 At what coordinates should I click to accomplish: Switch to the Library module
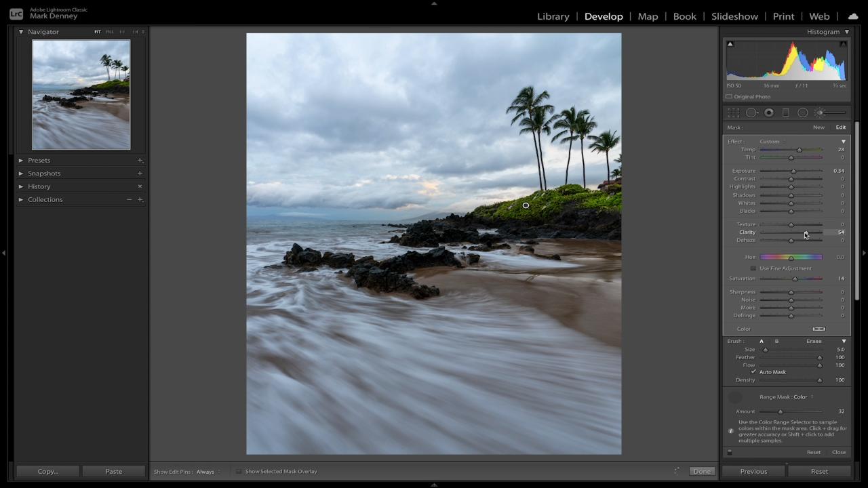(x=553, y=16)
